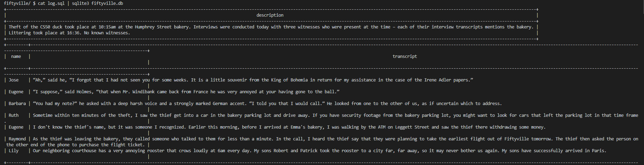This screenshot has height=165, width=644.
Task: Click the 'sqlite3 fiftyville.db' command text
Action: click(97, 3)
